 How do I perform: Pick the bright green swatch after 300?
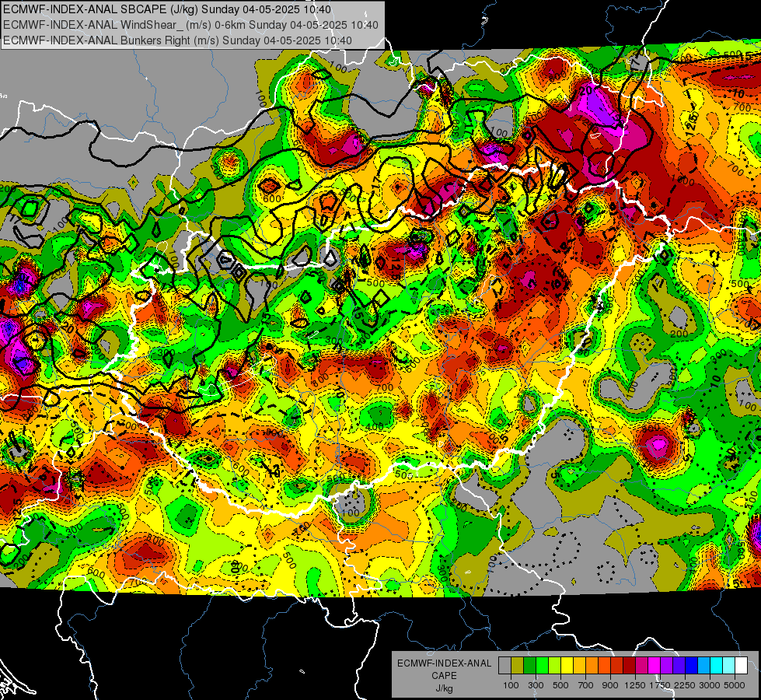[x=542, y=666]
